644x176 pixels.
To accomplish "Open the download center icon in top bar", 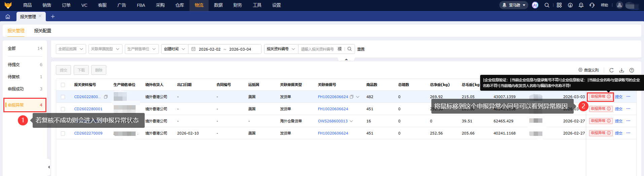I will point(570,5).
